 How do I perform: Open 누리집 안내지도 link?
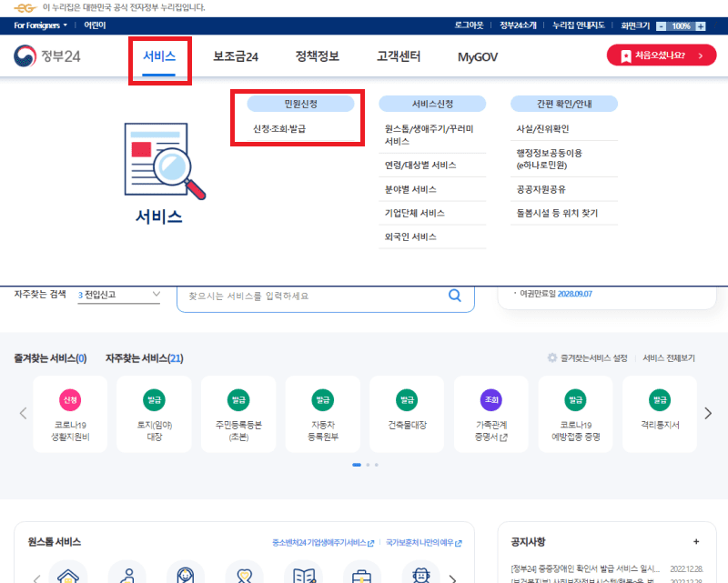579,25
